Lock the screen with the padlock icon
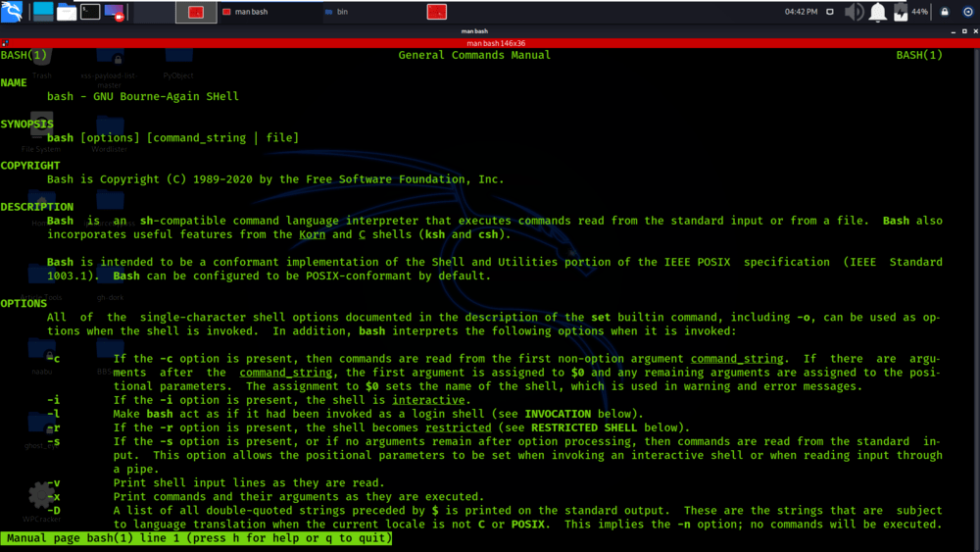This screenshot has height=552, width=980. (945, 12)
